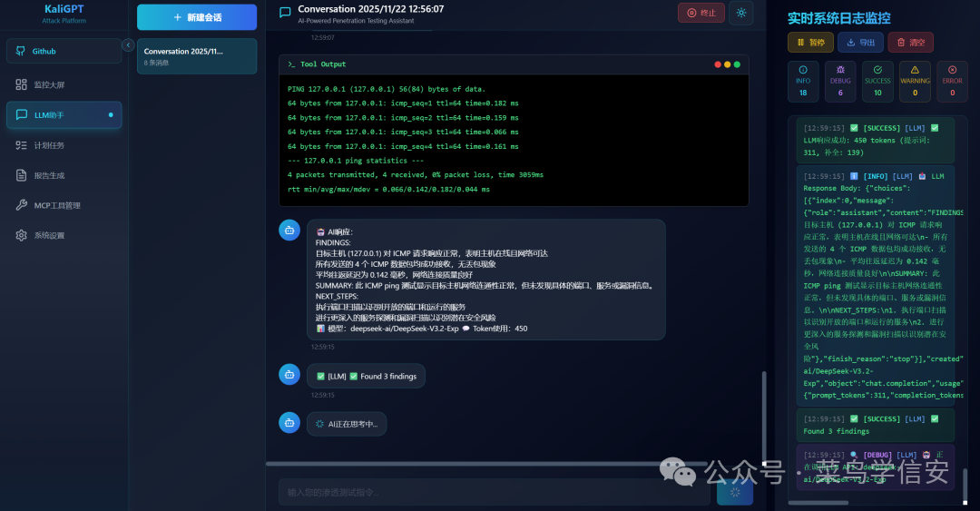Click the 报告生成 document icon
Viewport: 980px width, 511px height.
click(21, 175)
